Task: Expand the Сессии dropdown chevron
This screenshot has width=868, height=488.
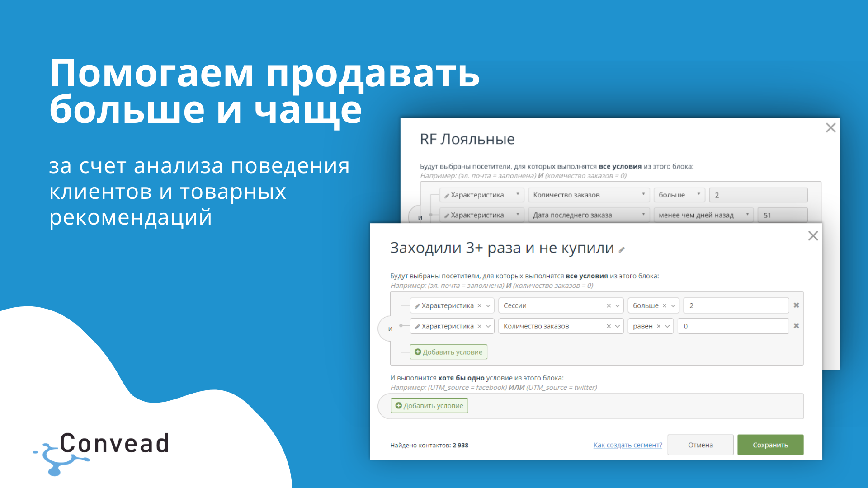Action: pyautogui.click(x=618, y=306)
